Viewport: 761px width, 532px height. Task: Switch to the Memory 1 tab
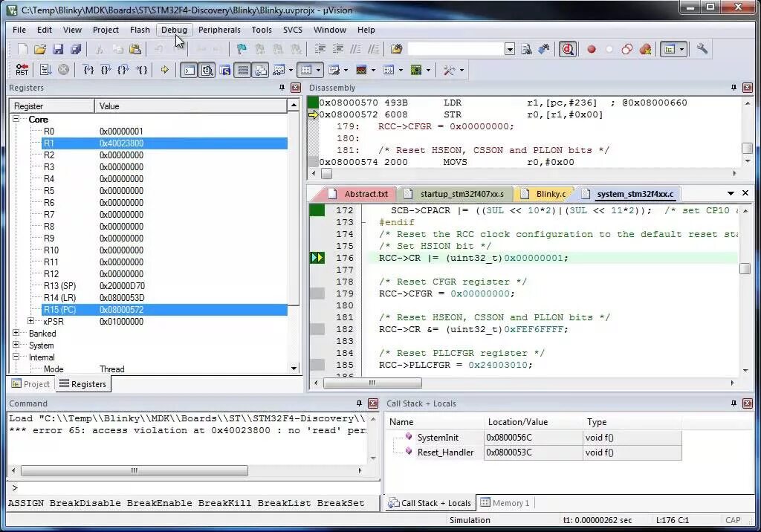505,503
